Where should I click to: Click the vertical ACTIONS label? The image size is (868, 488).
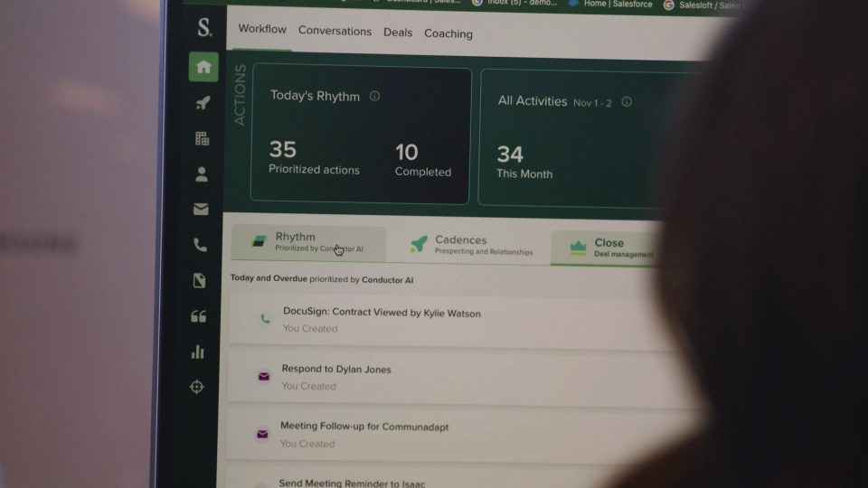coord(240,95)
